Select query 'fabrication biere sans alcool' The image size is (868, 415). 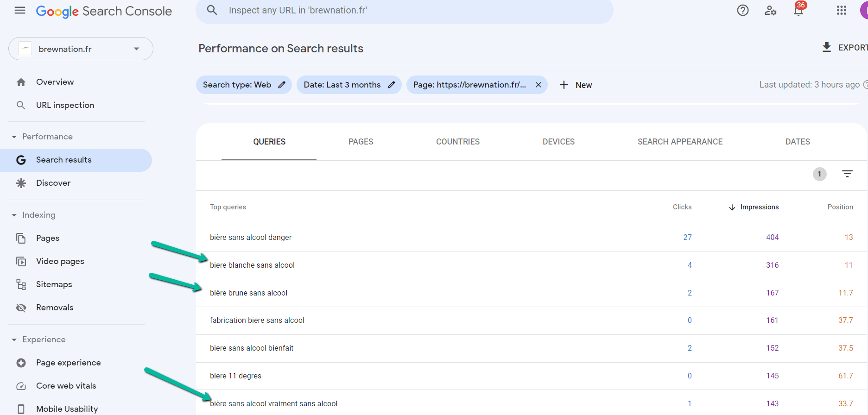(x=257, y=320)
